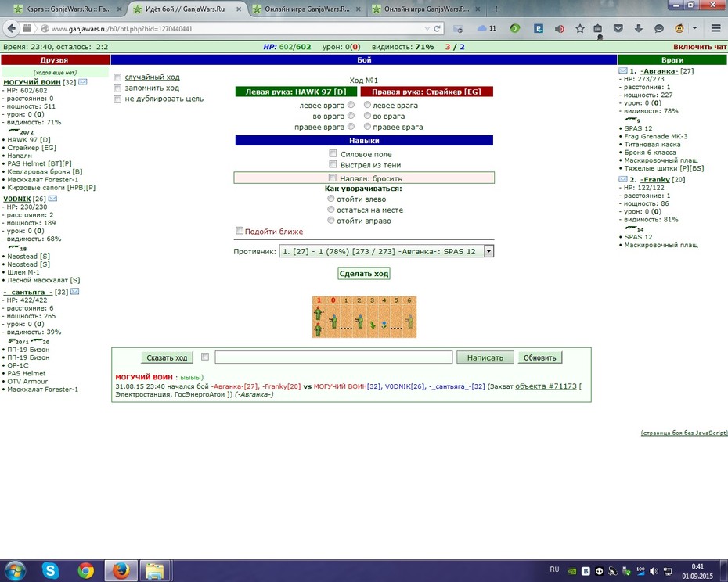728x582 pixels.
Task: Click the battlefield position map thumbnail
Action: [x=365, y=317]
